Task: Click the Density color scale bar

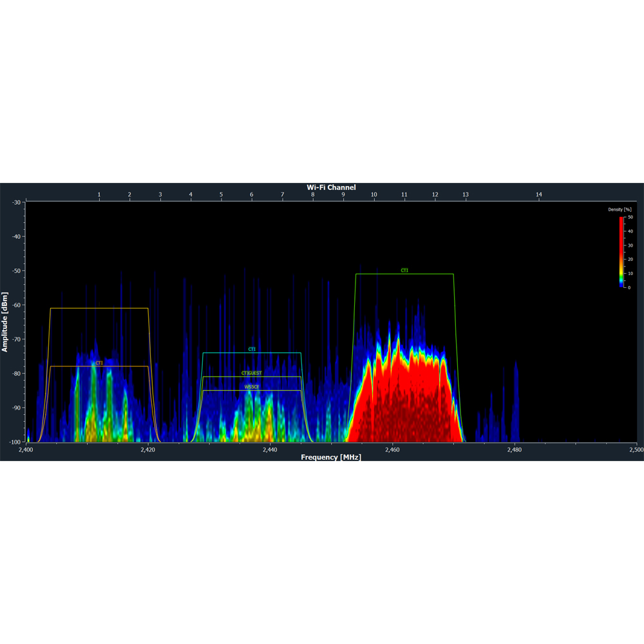Action: click(x=621, y=252)
